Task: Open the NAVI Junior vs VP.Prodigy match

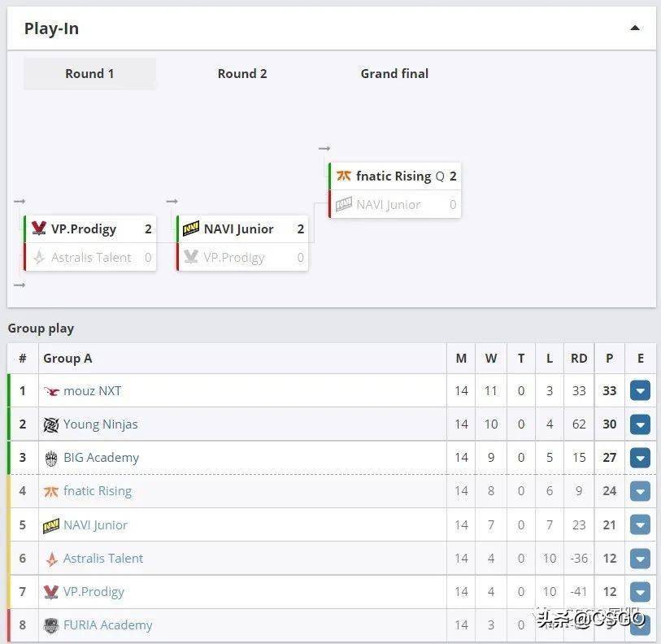Action: click(242, 243)
